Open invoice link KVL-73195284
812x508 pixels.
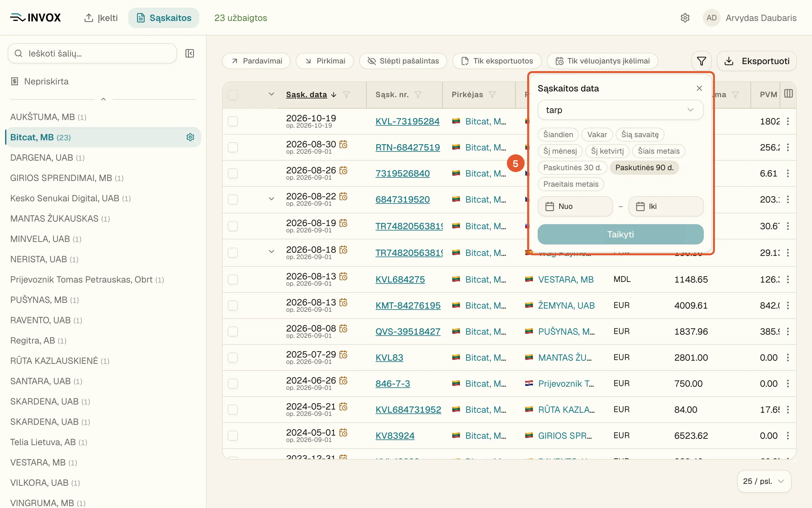[x=407, y=121]
